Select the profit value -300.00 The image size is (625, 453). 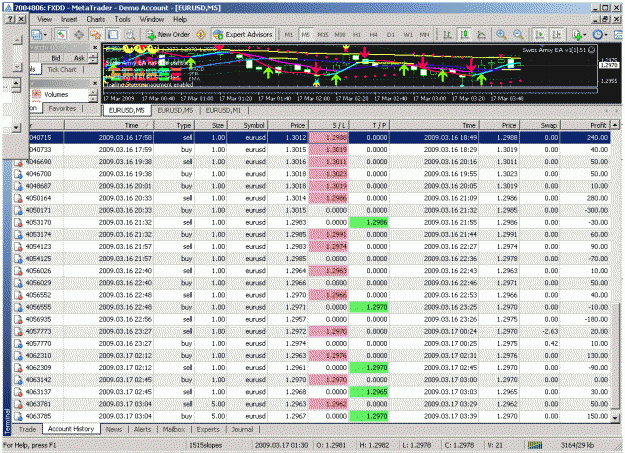pyautogui.click(x=596, y=210)
